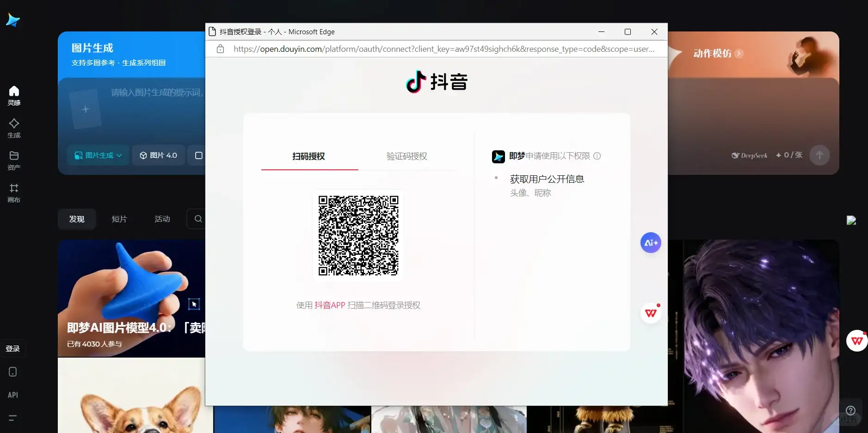Select the 生成 (Generate) diamond icon
Image resolution: width=868 pixels, height=433 pixels.
[x=14, y=127]
